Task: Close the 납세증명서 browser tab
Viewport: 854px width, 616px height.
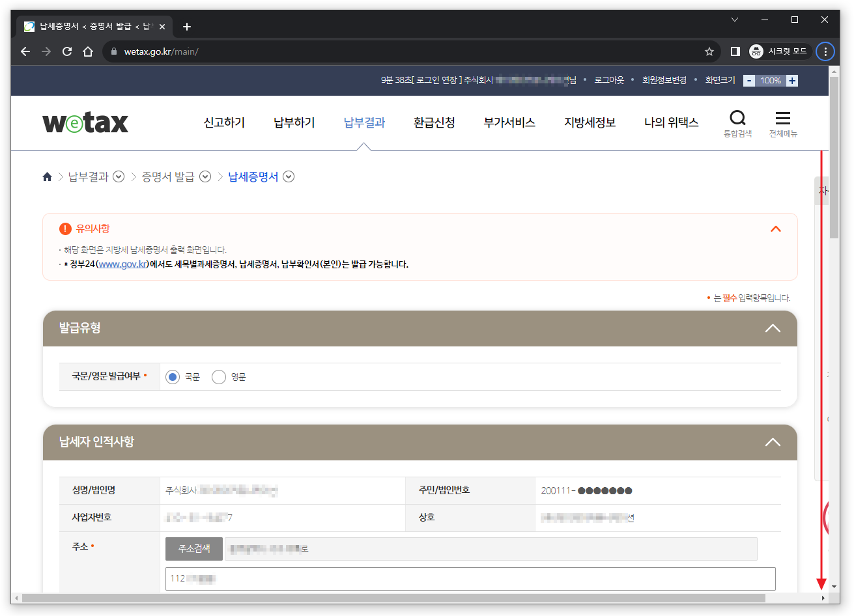Action: pyautogui.click(x=162, y=27)
